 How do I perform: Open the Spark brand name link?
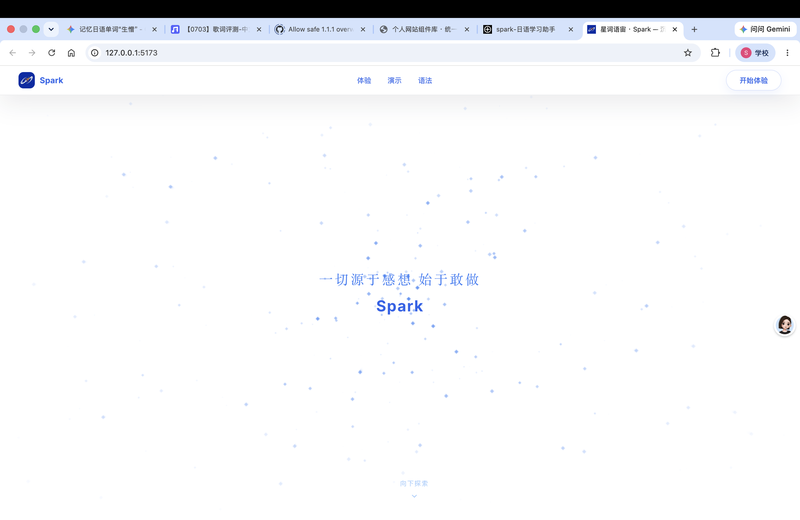pos(52,80)
